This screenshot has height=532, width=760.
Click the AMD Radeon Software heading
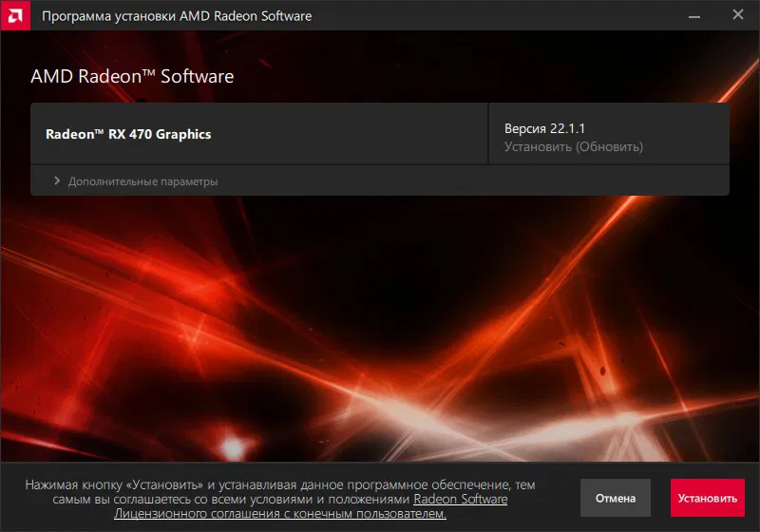(x=132, y=77)
